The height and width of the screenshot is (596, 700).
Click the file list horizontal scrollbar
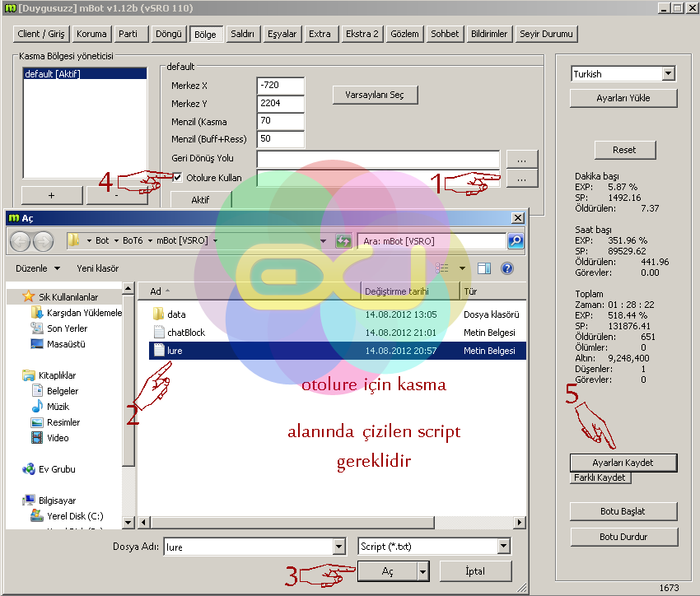292,522
